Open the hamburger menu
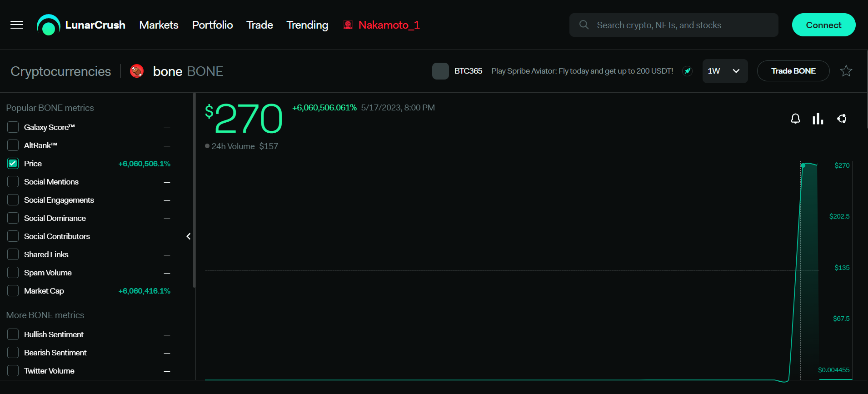This screenshot has height=394, width=868. point(17,25)
